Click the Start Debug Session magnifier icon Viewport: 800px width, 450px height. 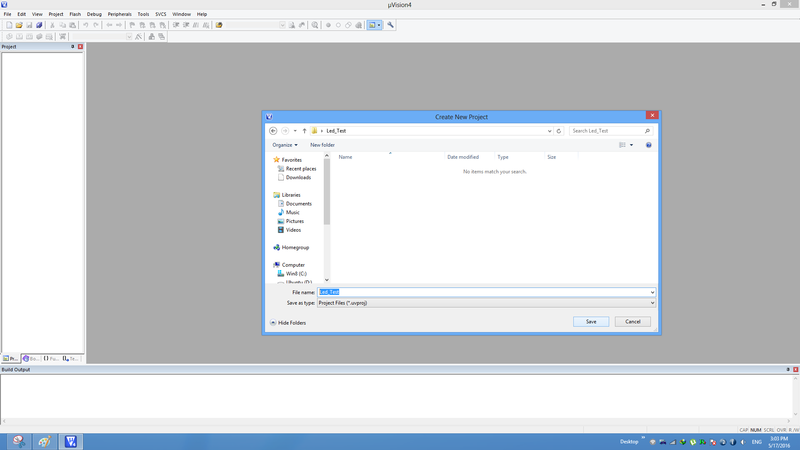315,25
